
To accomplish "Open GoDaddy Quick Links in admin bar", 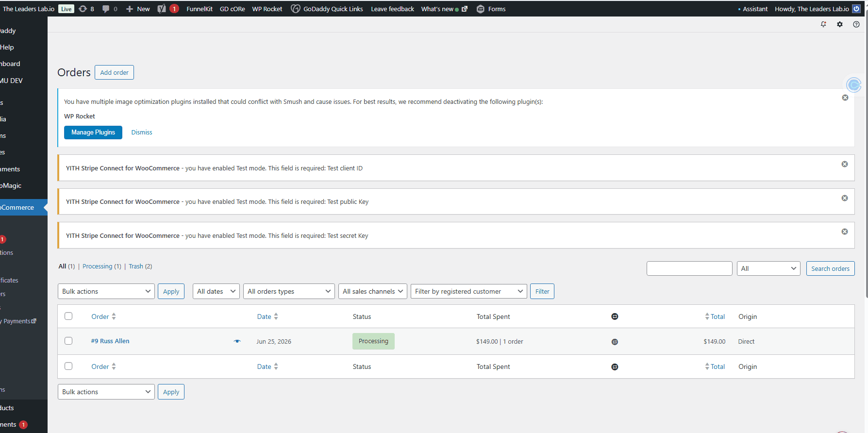I will pyautogui.click(x=327, y=9).
